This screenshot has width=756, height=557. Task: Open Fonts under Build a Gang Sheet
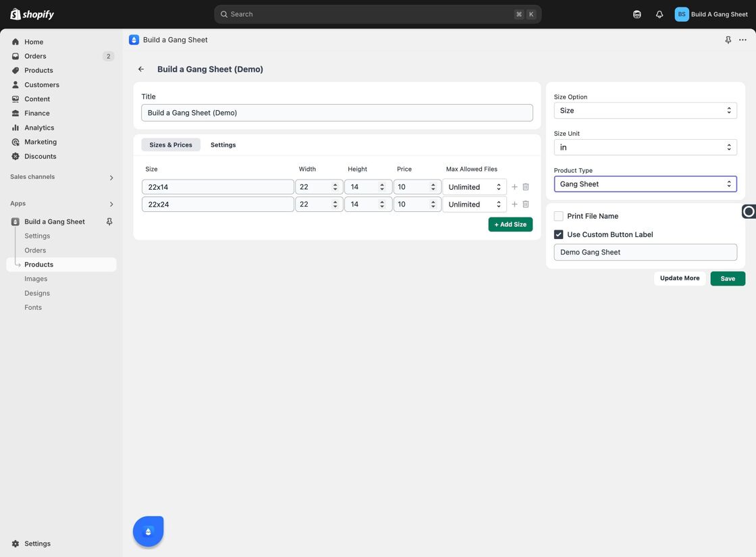[x=33, y=307]
